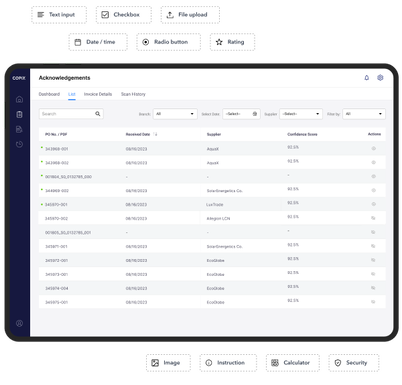402x385 pixels.
Task: Click the Date / time chip
Action: pos(98,42)
